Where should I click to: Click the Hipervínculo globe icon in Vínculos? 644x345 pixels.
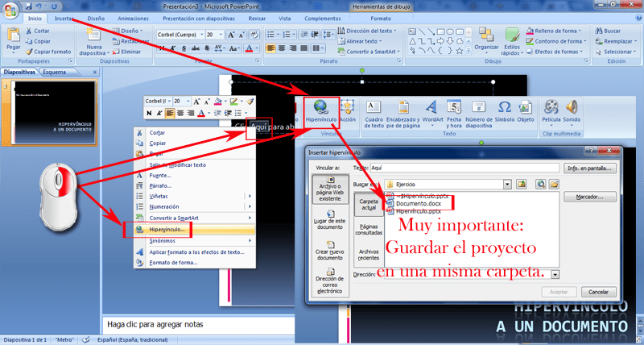click(x=320, y=107)
